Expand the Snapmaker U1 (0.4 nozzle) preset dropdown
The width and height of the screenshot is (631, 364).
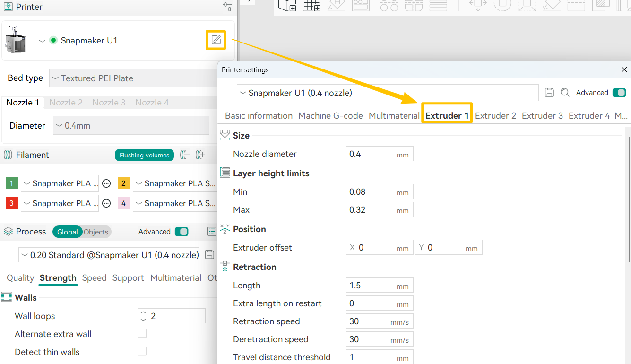click(387, 93)
